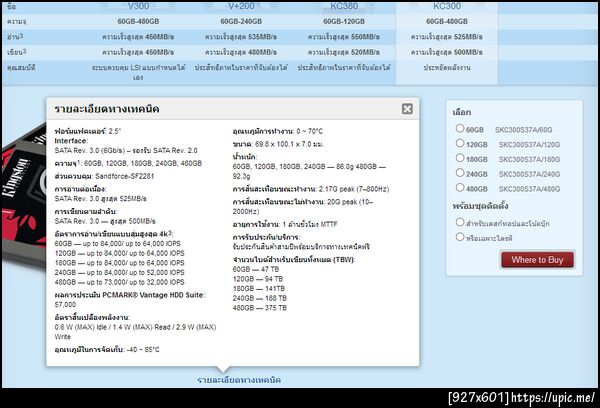This screenshot has height=408, width=600.
Task: Choose the 240GB capacity radio button
Action: coord(460,173)
